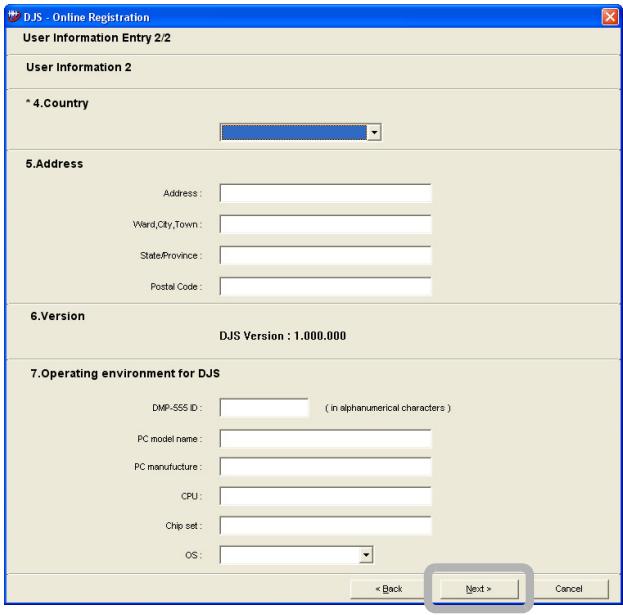Click the '6.Version' section heading
Screen dimensions: 623x615
click(58, 316)
